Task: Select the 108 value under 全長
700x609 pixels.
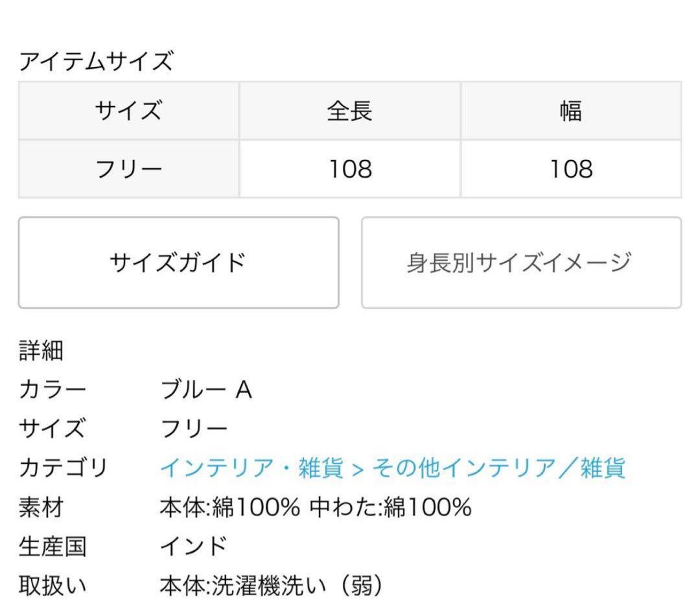Action: (349, 168)
